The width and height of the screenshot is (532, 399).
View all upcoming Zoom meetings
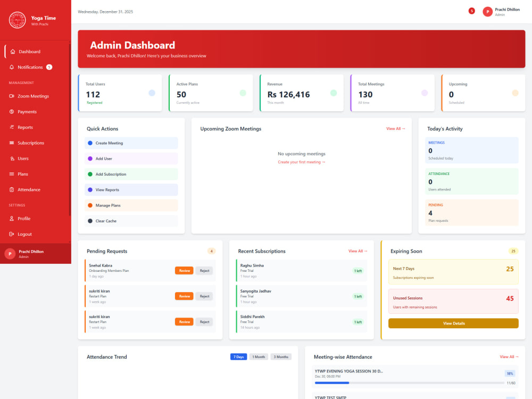coord(396,129)
